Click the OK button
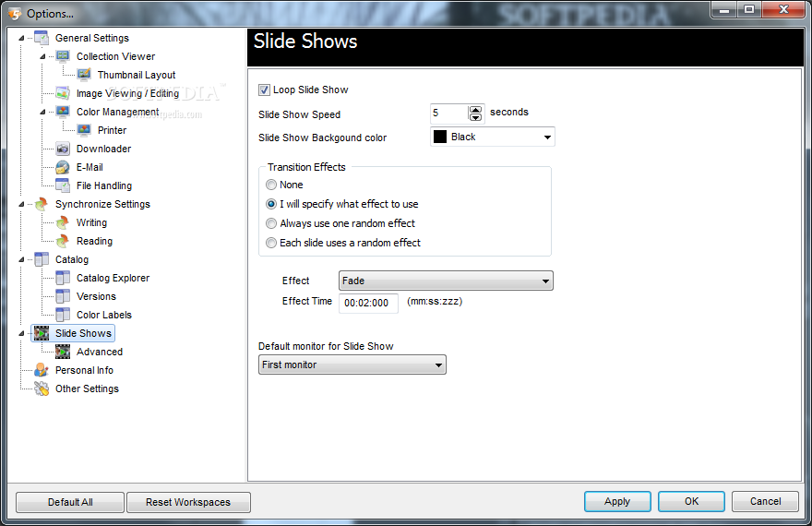The image size is (812, 526). (691, 501)
